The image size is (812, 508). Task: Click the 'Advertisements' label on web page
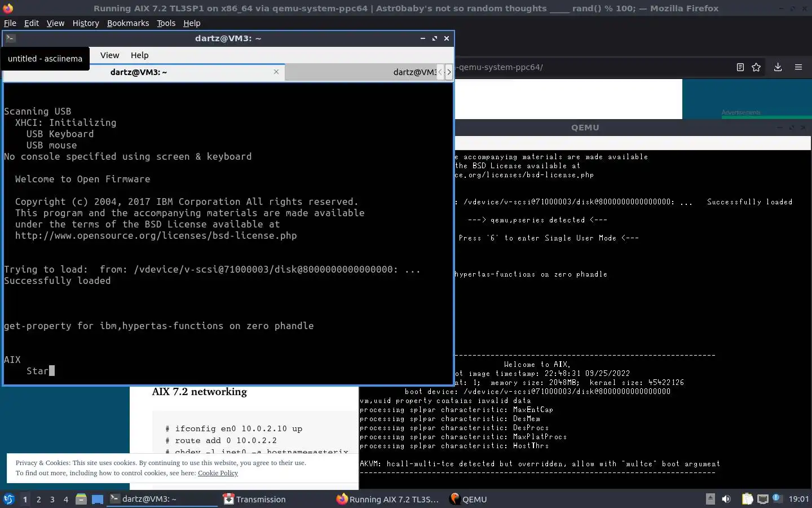(x=741, y=113)
